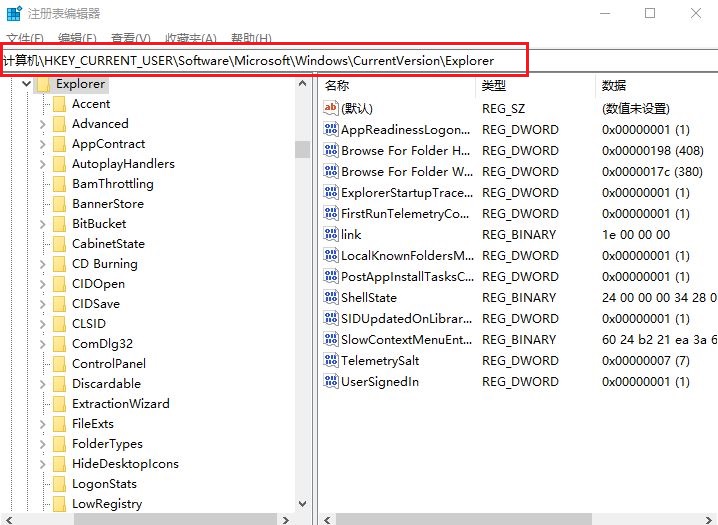Viewport: 718px width, 525px height.
Task: Click the tree pane scroll-up arrow
Action: pyautogui.click(x=302, y=84)
